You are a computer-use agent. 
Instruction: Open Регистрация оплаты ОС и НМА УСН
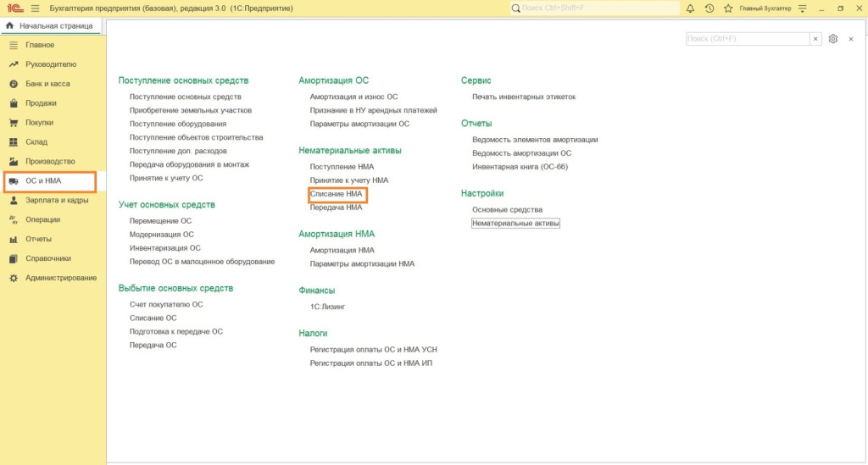373,350
